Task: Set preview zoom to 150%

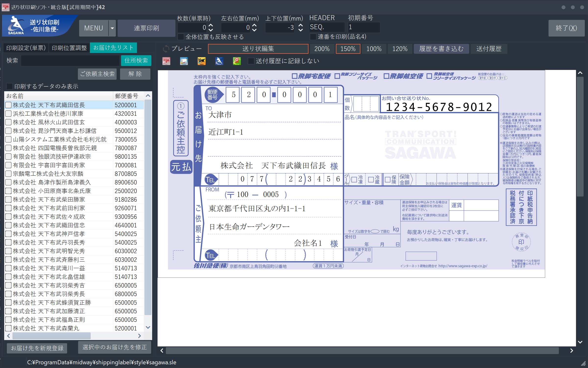Action: pyautogui.click(x=348, y=49)
